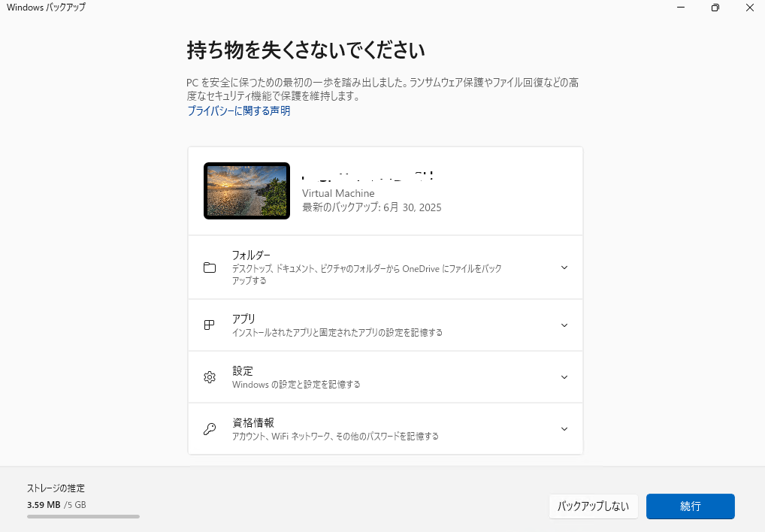Click the ストレージの推定 label
This screenshot has height=532, width=765.
[56, 488]
